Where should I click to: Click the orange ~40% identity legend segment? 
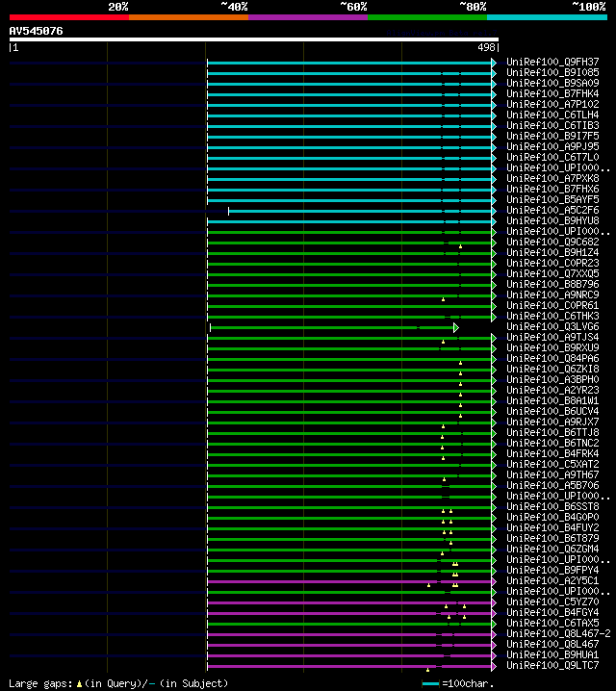[x=189, y=17]
